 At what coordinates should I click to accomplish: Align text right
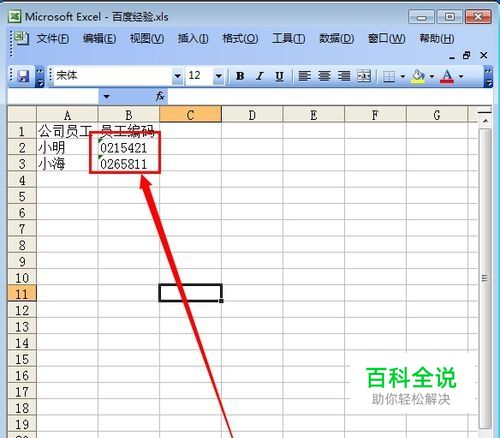tap(344, 76)
